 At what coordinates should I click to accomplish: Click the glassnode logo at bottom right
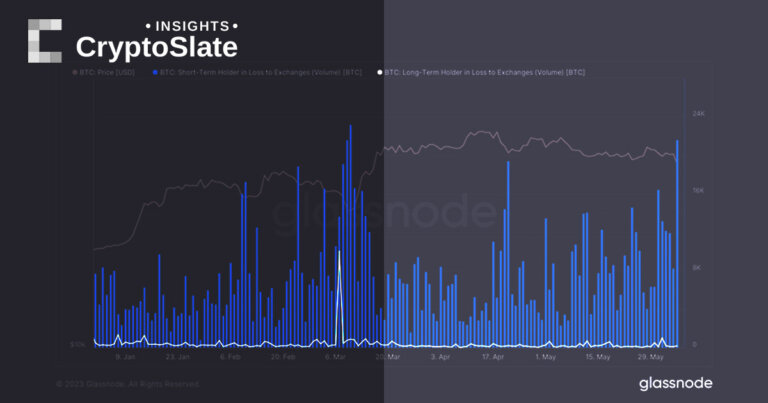pyautogui.click(x=678, y=385)
